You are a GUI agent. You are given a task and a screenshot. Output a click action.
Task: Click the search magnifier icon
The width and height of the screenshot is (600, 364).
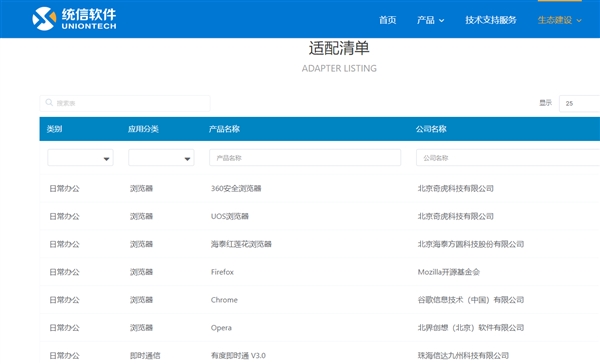tap(49, 102)
